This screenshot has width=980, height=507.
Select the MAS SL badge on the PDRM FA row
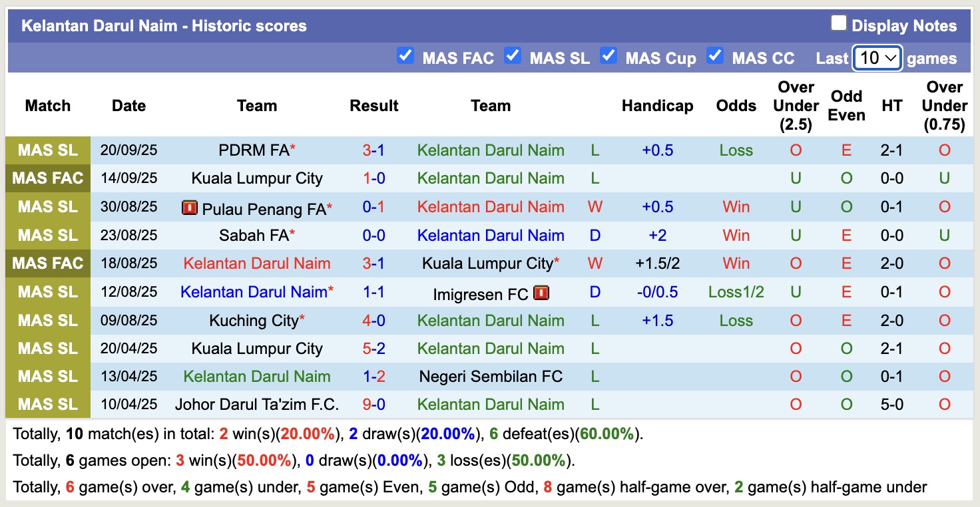[x=47, y=150]
